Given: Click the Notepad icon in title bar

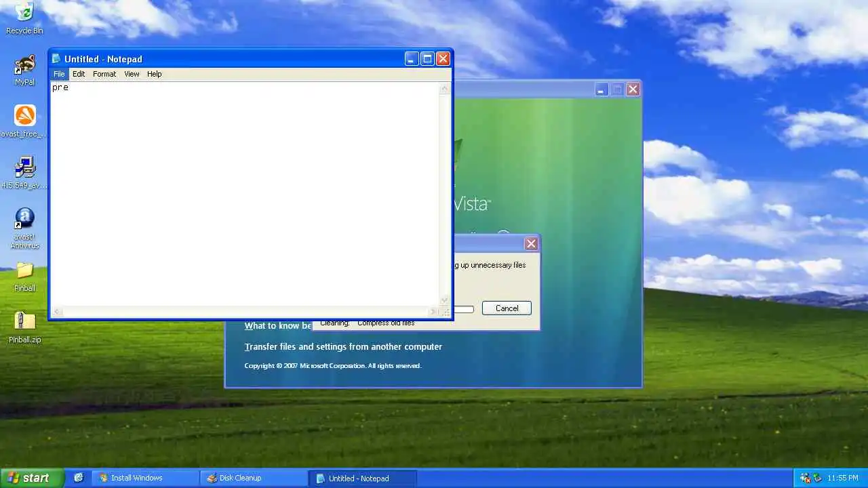Looking at the screenshot, I should click(x=56, y=59).
